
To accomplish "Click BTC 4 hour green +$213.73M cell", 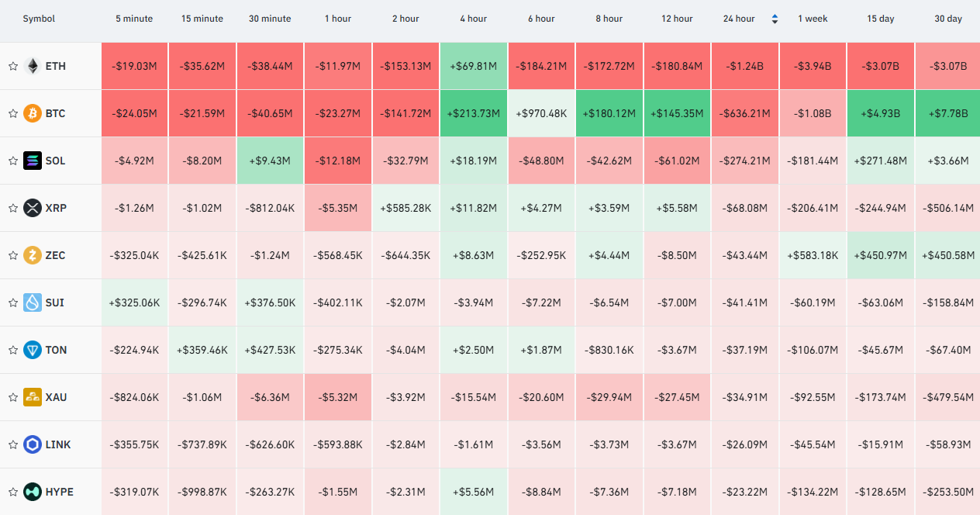I will (x=474, y=113).
